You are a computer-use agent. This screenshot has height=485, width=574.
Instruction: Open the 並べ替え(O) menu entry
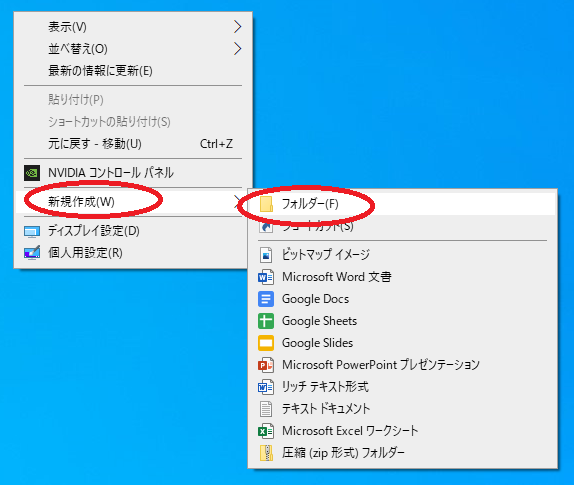[133, 49]
